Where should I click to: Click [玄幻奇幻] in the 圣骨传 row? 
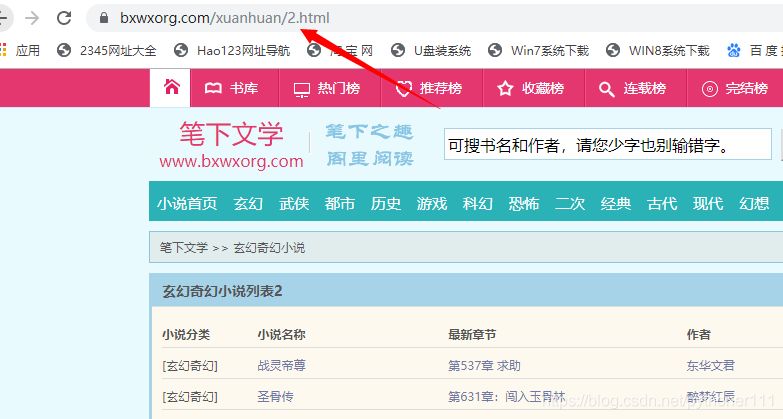pyautogui.click(x=190, y=397)
